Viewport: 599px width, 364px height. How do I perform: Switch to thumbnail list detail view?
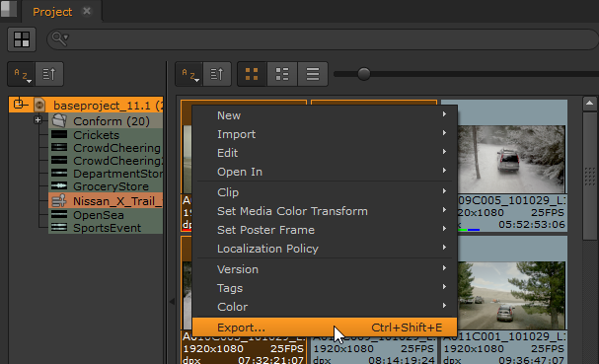[x=282, y=74]
